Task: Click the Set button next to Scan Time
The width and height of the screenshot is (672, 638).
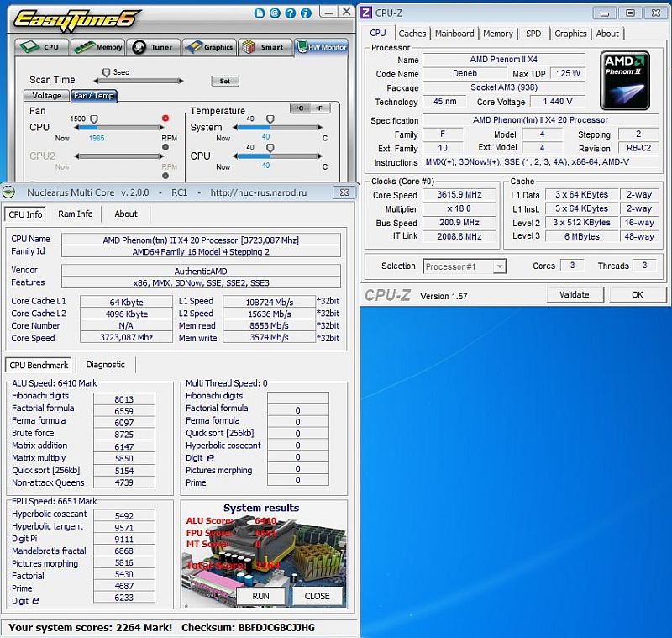Action: pyautogui.click(x=225, y=81)
